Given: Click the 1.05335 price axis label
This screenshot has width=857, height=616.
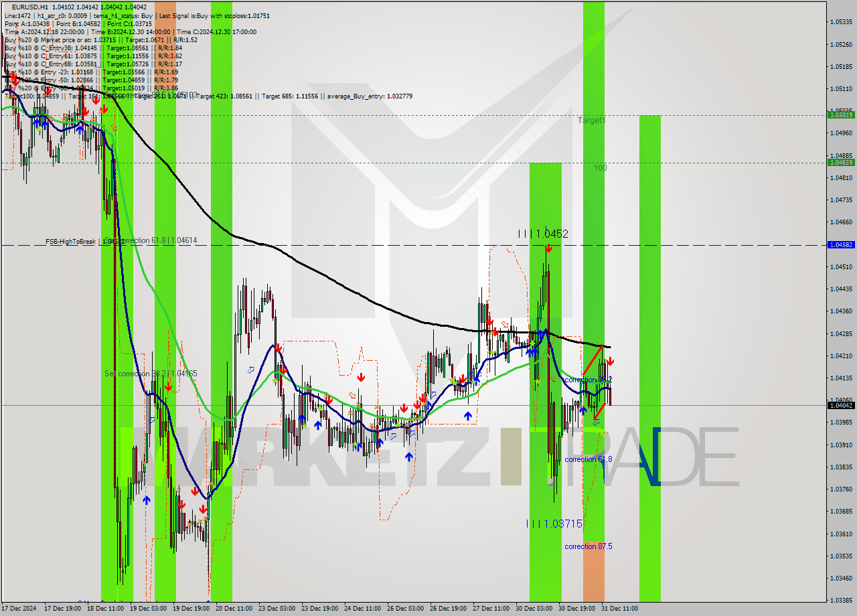Looking at the screenshot, I should click(841, 22).
